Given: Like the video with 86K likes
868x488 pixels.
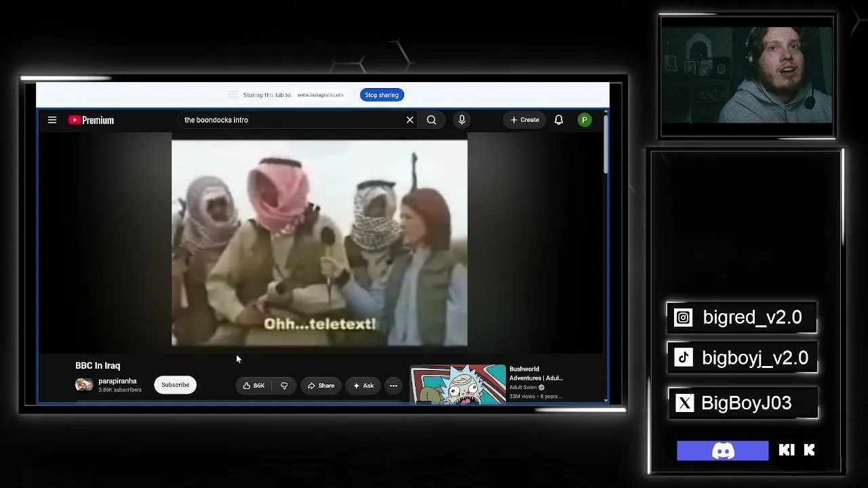Looking at the screenshot, I should tap(254, 386).
